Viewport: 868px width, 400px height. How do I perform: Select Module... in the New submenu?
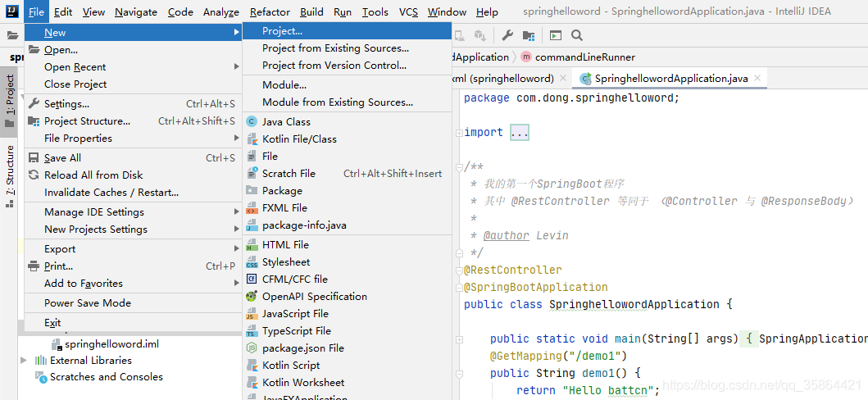coord(347,85)
